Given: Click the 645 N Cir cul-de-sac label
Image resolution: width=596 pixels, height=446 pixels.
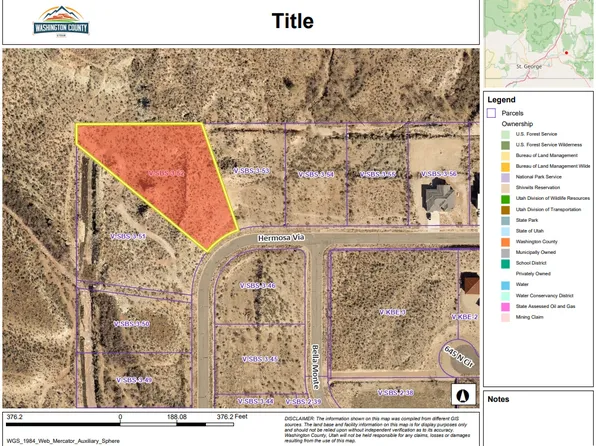Looking at the screenshot, I should pyautogui.click(x=459, y=356).
